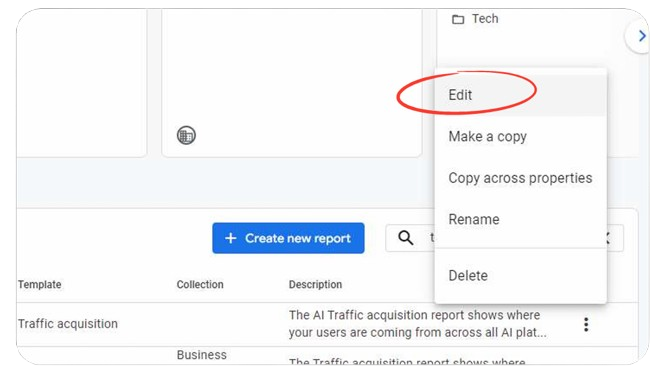
Task: Select Rename from the menu
Action: point(520,219)
